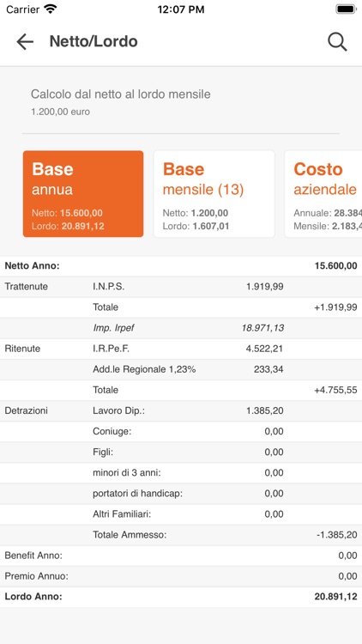
Task: Tap the 12:07 PM clock
Action: (181, 9)
